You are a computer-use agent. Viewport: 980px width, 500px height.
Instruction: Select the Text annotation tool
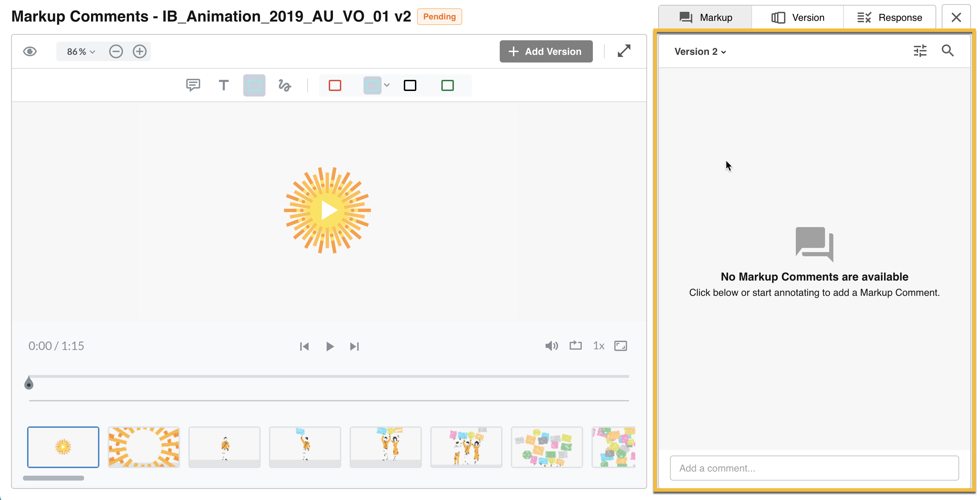coord(224,85)
